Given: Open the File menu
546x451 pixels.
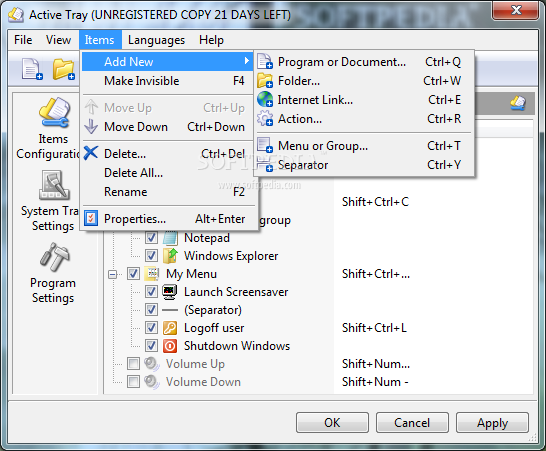Looking at the screenshot, I should (x=23, y=40).
